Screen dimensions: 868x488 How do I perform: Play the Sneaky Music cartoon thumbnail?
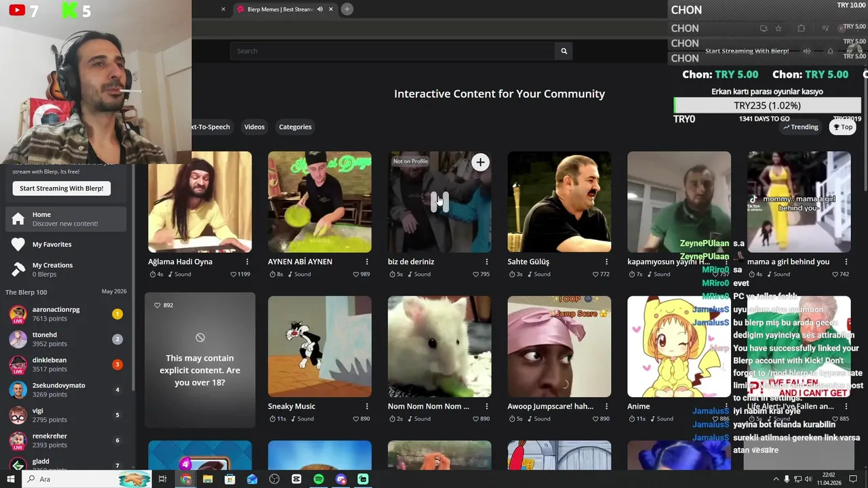319,346
